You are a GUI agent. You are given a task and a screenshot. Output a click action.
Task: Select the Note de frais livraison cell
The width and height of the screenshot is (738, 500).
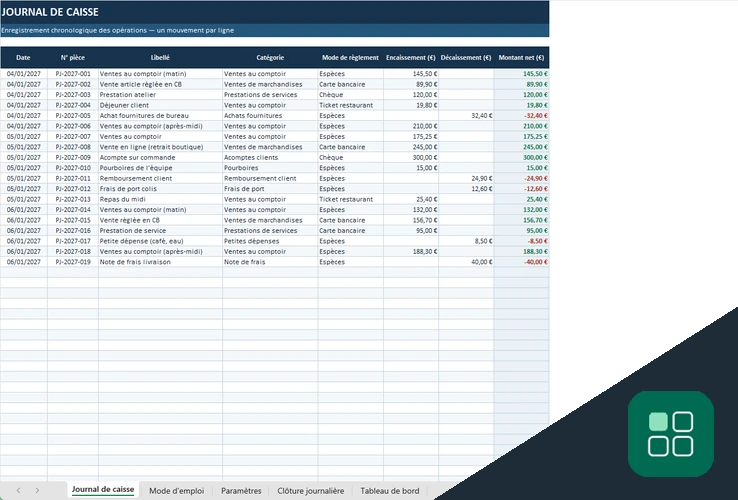160,262
